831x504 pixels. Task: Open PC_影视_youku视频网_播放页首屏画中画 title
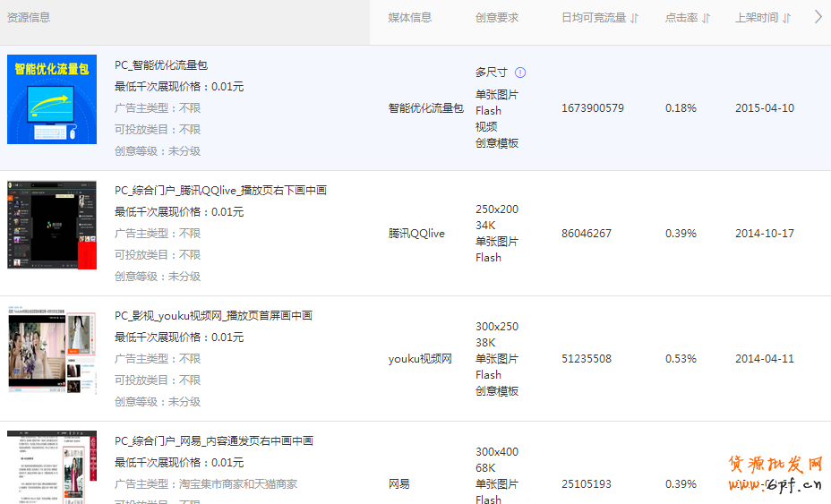pos(213,316)
